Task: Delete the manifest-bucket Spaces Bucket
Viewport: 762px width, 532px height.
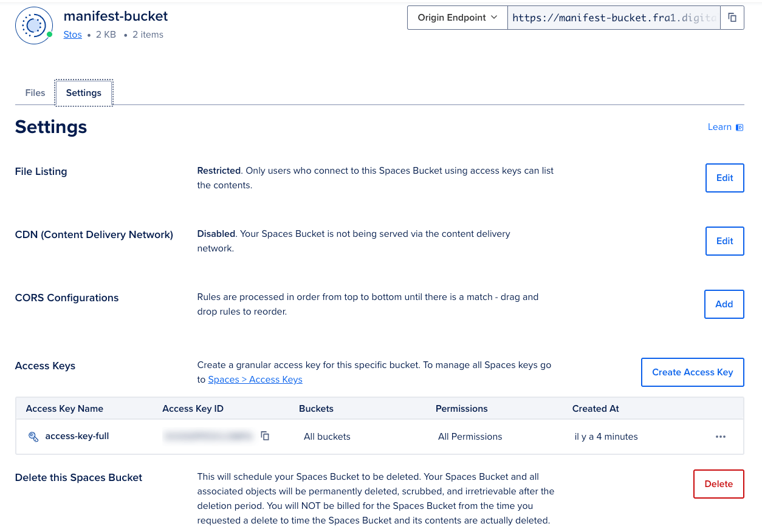Action: 718,483
